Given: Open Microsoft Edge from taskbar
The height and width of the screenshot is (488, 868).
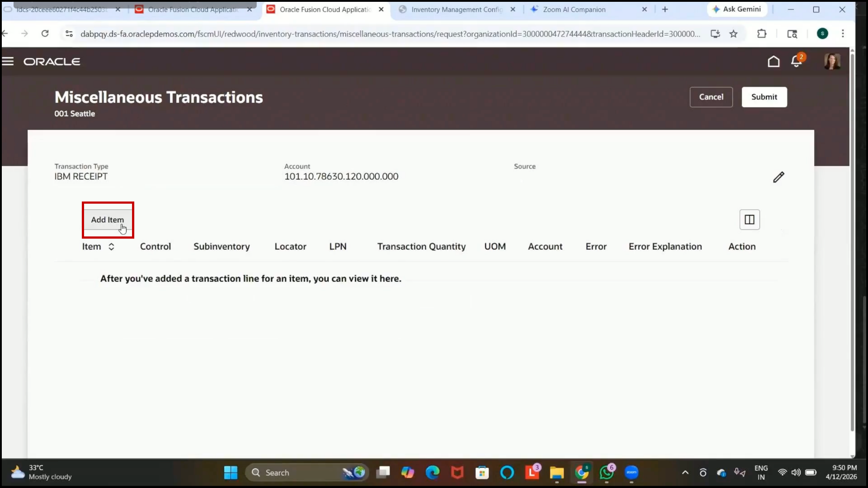Looking at the screenshot, I should click(433, 473).
